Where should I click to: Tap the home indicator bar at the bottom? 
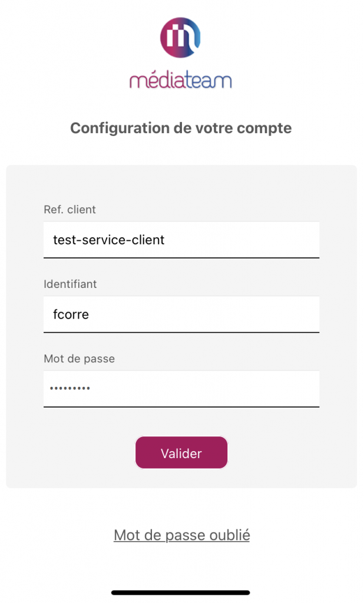[180, 592]
